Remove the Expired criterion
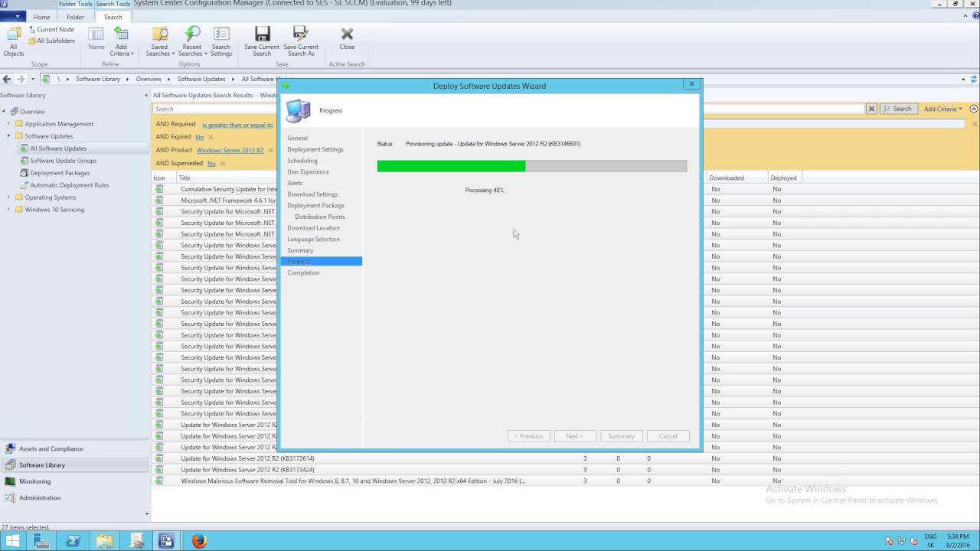Screen dimensions: 980x551 point(211,137)
